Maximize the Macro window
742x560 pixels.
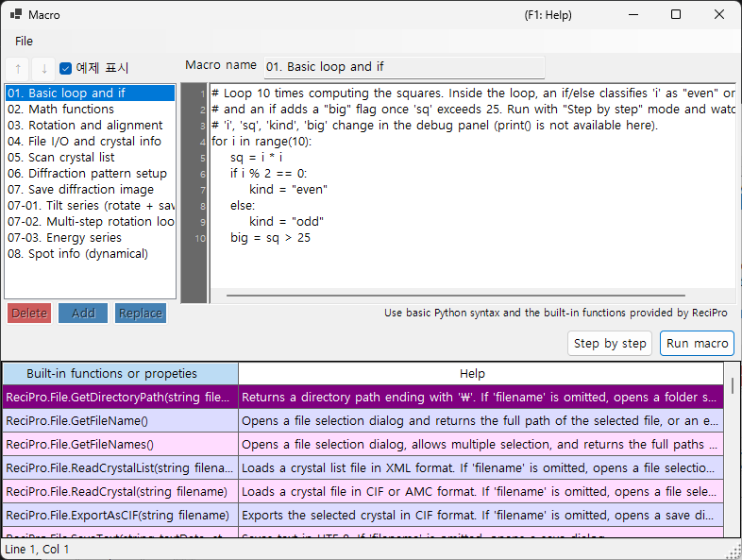click(676, 15)
